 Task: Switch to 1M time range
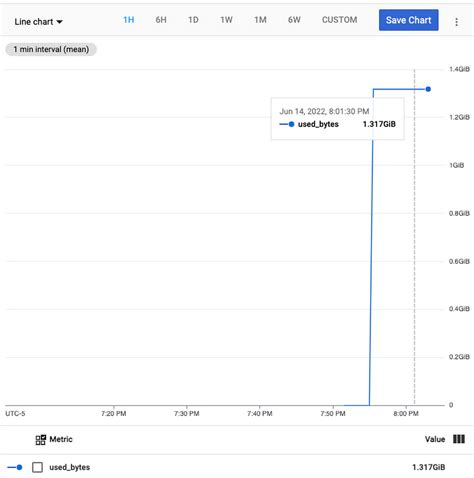coord(260,20)
